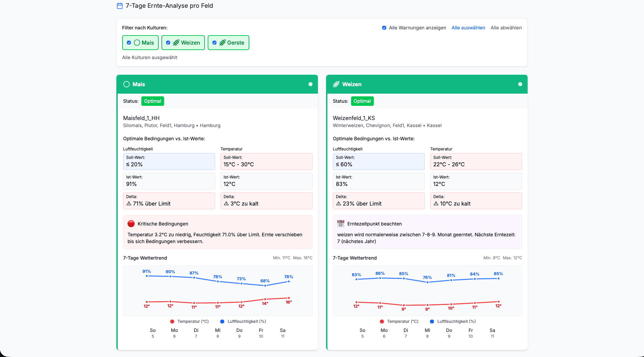
Task: Click the 68% humidity point in Mais chart
Action: [x=265, y=285]
